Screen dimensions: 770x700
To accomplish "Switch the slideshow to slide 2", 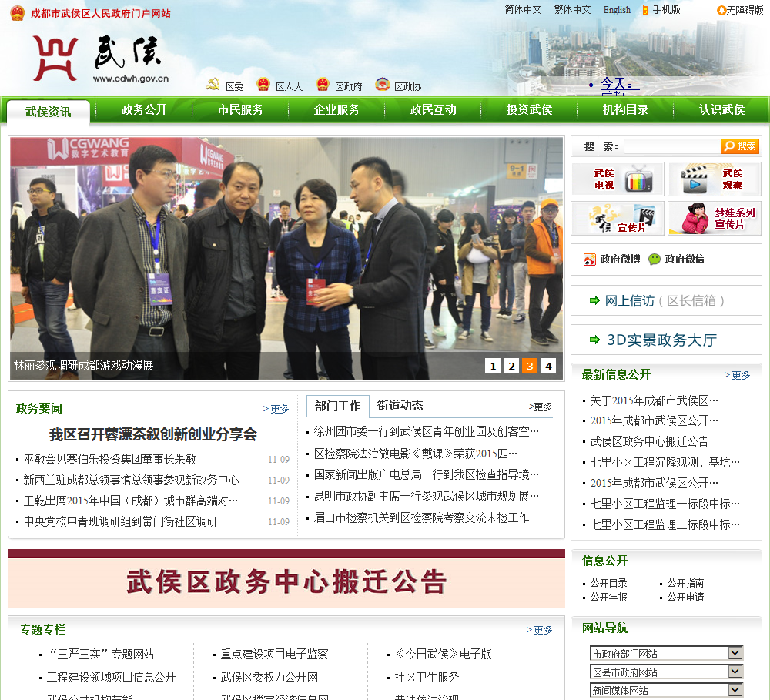I will [511, 366].
